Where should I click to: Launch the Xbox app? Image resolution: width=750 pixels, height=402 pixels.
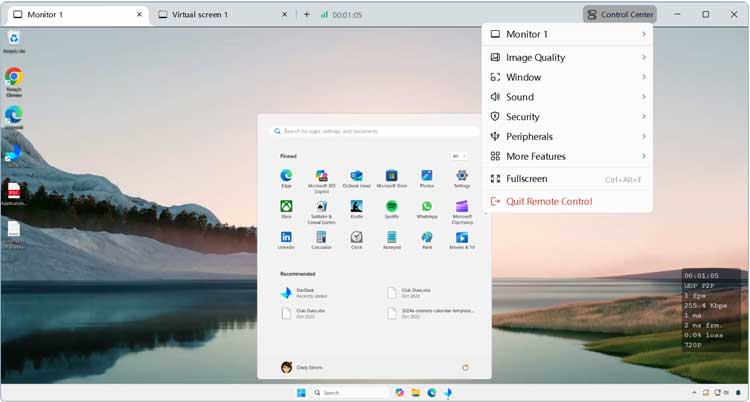tap(286, 209)
